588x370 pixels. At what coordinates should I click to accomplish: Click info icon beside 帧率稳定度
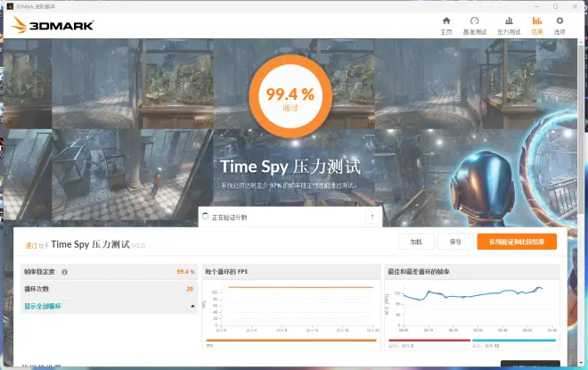point(65,272)
